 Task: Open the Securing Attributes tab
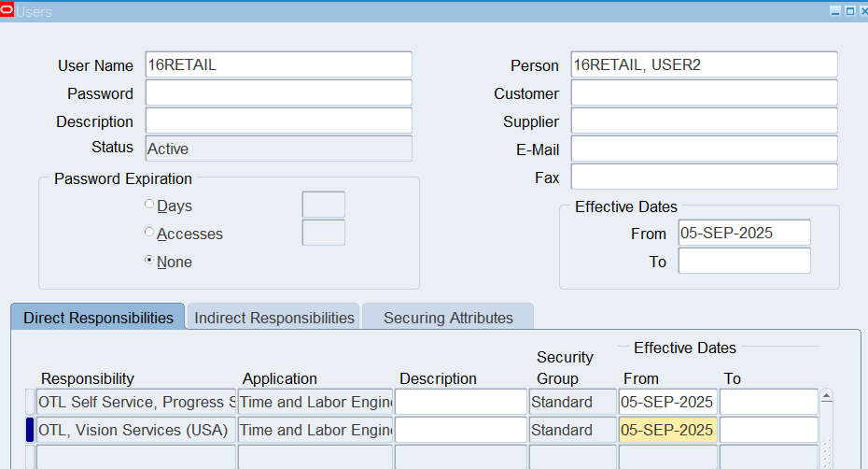pyautogui.click(x=448, y=318)
